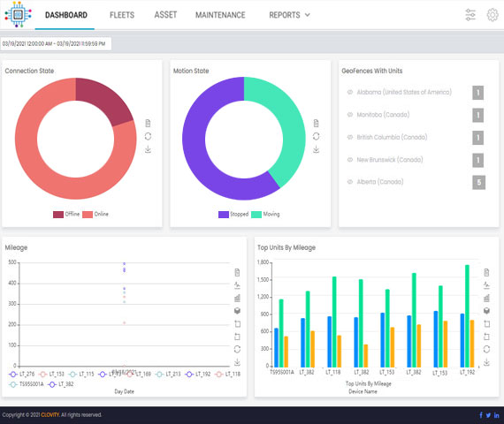Screen dimensions: 504x424
Task: Go to the Dashboard tab
Action: 66,15
